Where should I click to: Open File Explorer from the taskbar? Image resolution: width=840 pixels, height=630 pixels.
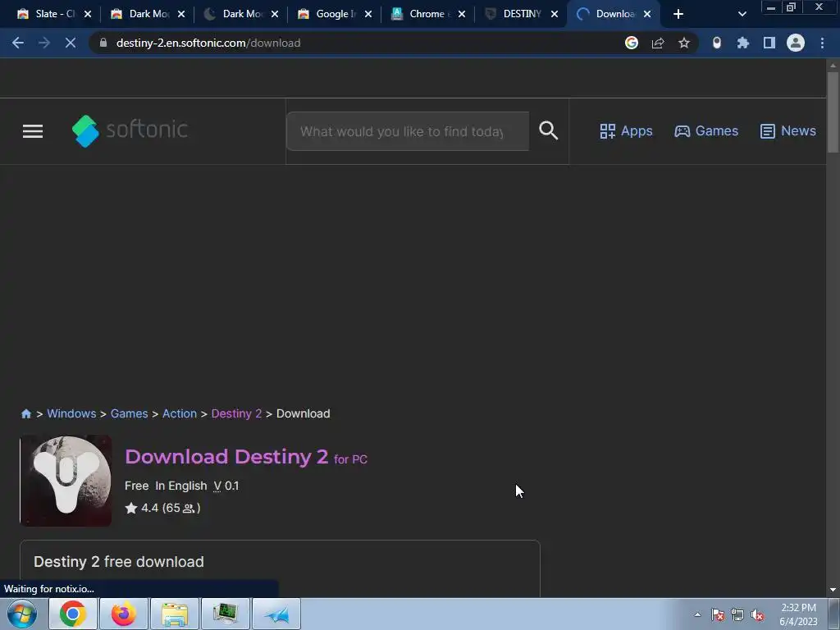pyautogui.click(x=175, y=614)
